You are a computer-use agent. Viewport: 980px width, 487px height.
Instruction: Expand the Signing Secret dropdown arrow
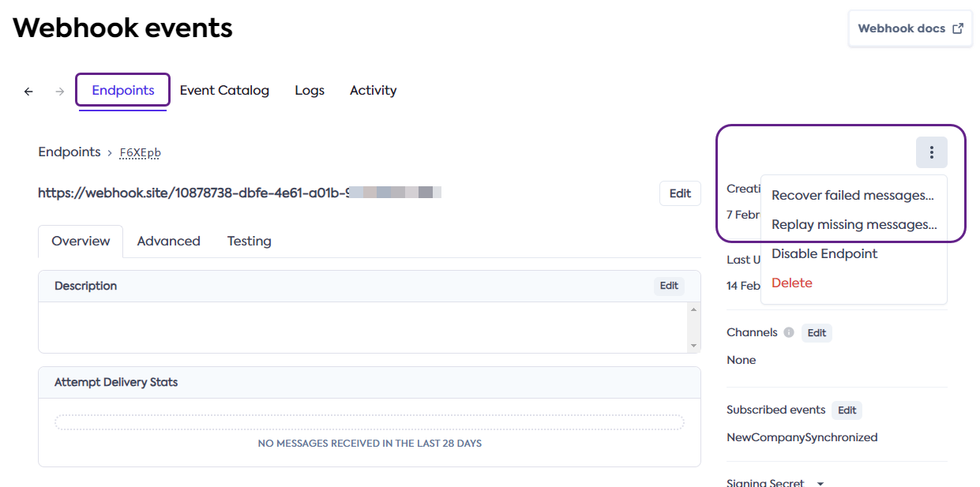(820, 483)
